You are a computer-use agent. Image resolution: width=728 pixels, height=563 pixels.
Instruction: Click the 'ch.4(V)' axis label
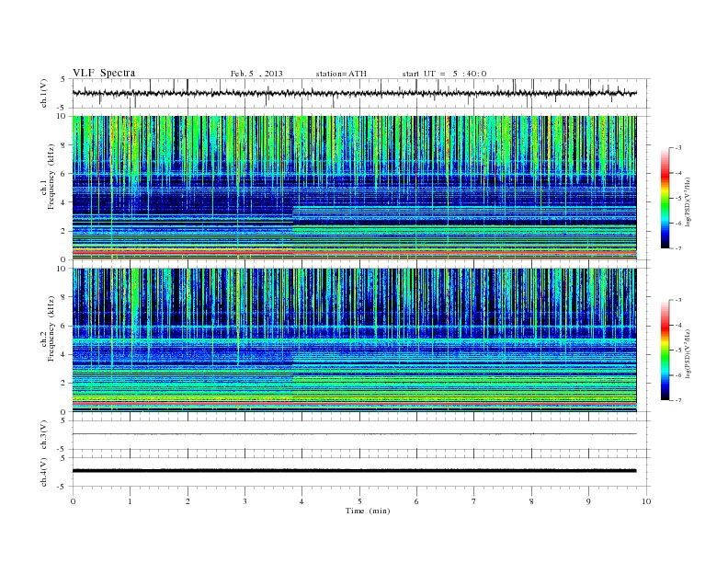coord(44,472)
